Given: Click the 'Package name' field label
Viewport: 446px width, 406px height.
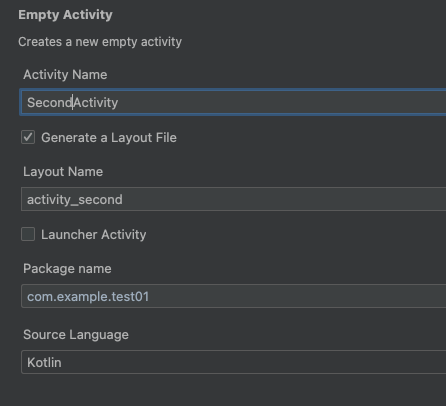Looking at the screenshot, I should (x=67, y=269).
